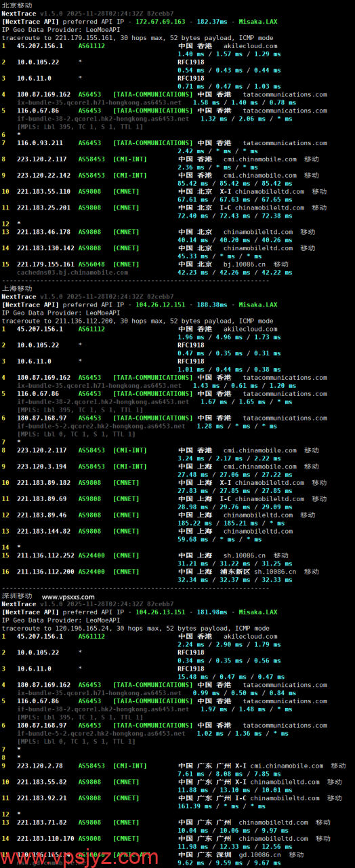Click the AS56048 label
The height and width of the screenshot is (868, 355).
point(91,264)
